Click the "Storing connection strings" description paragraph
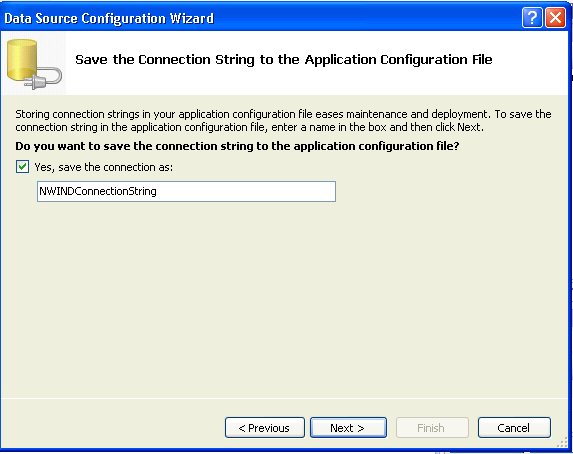573x454 pixels. coord(283,121)
